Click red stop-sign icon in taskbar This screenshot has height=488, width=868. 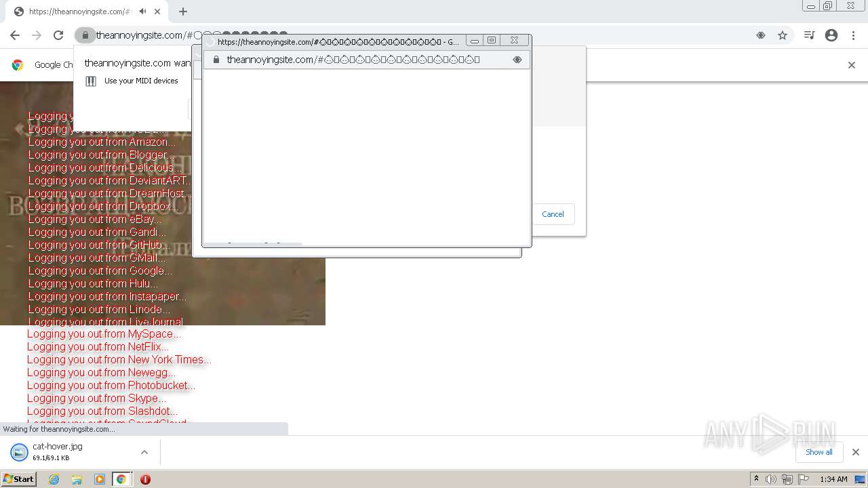click(145, 479)
